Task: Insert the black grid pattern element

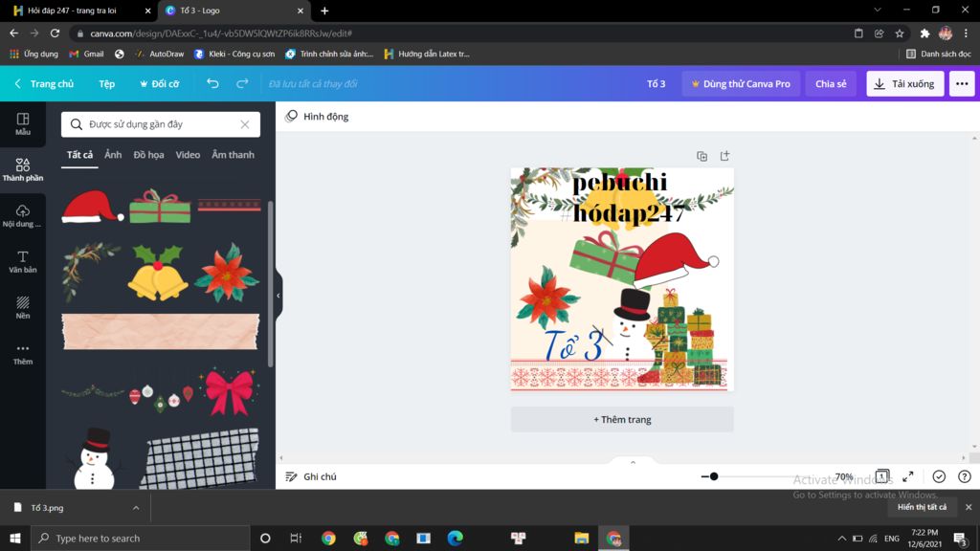Action: [x=200, y=458]
